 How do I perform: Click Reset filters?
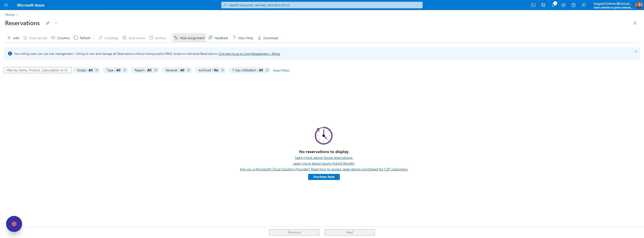point(281,70)
